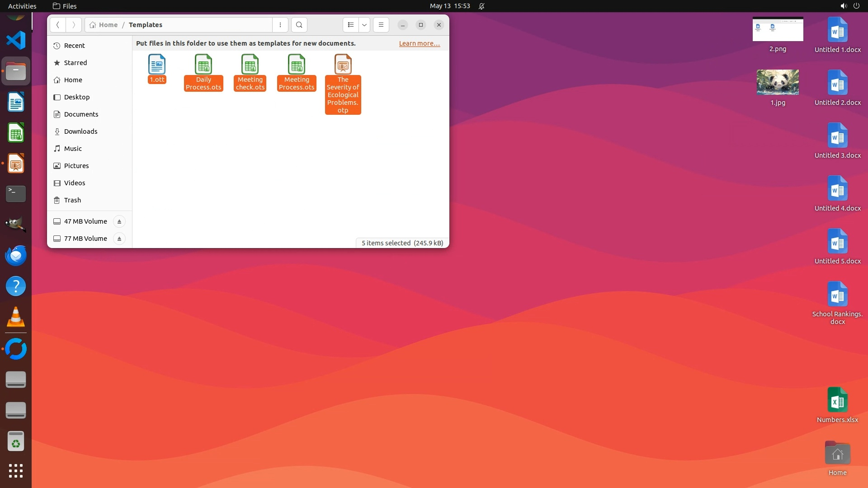Go back with the left arrow

[x=58, y=25]
